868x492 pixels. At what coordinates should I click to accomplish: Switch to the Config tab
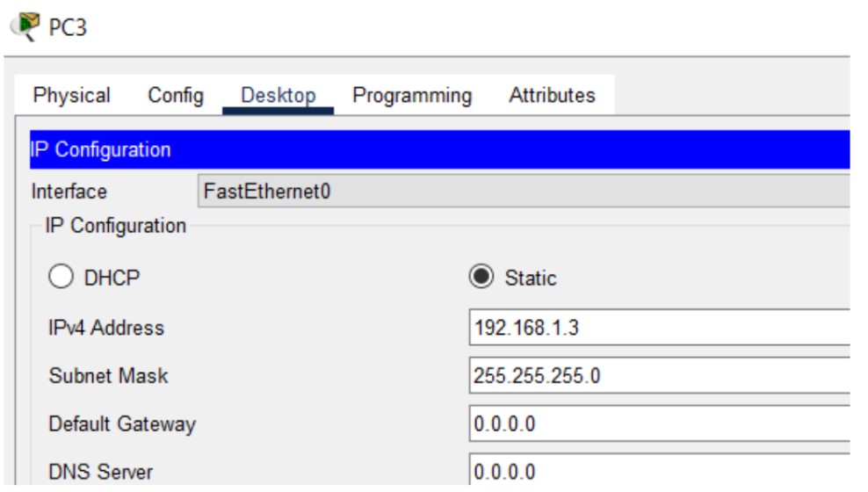(x=176, y=95)
